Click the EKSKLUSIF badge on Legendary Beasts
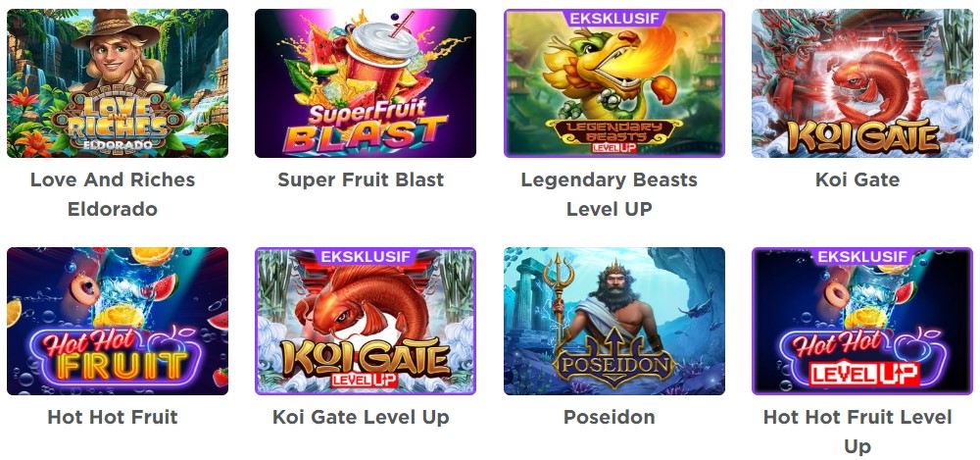 click(614, 19)
